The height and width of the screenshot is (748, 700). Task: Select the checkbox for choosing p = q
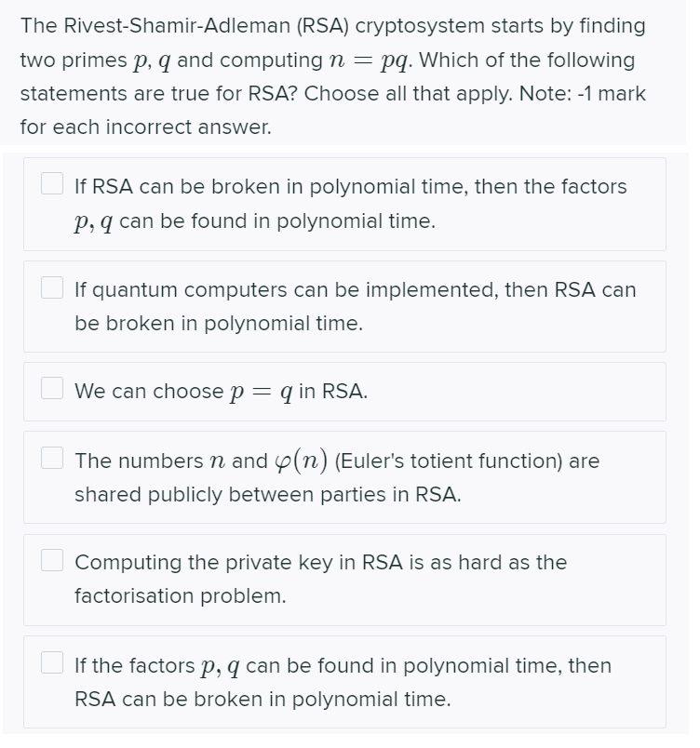pyautogui.click(x=51, y=390)
